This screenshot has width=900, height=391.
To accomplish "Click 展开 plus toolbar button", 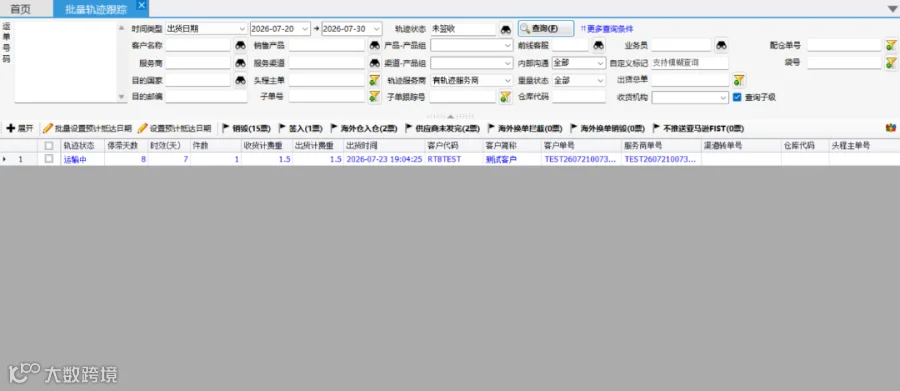I will pyautogui.click(x=20, y=128).
